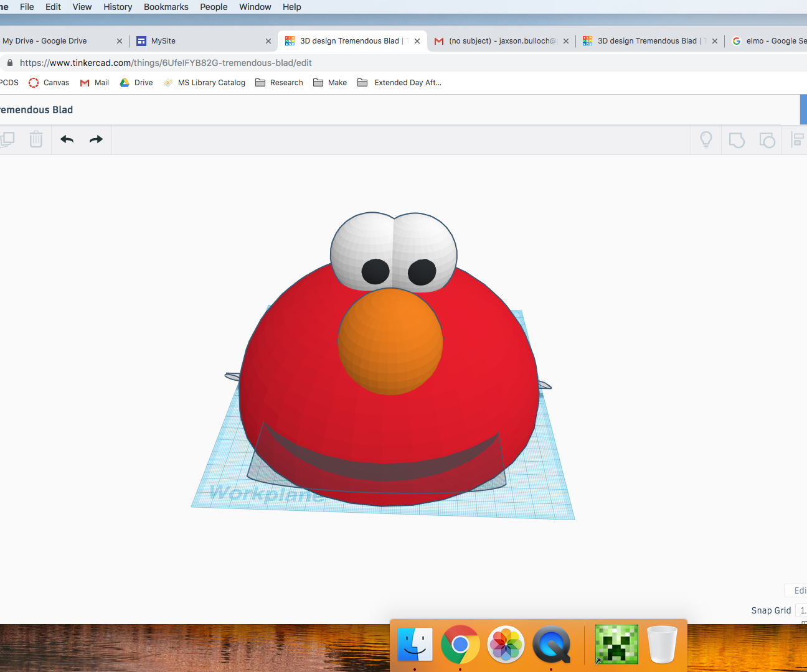The height and width of the screenshot is (672, 807).
Task: Open the Drive bookmark
Action: [x=136, y=83]
